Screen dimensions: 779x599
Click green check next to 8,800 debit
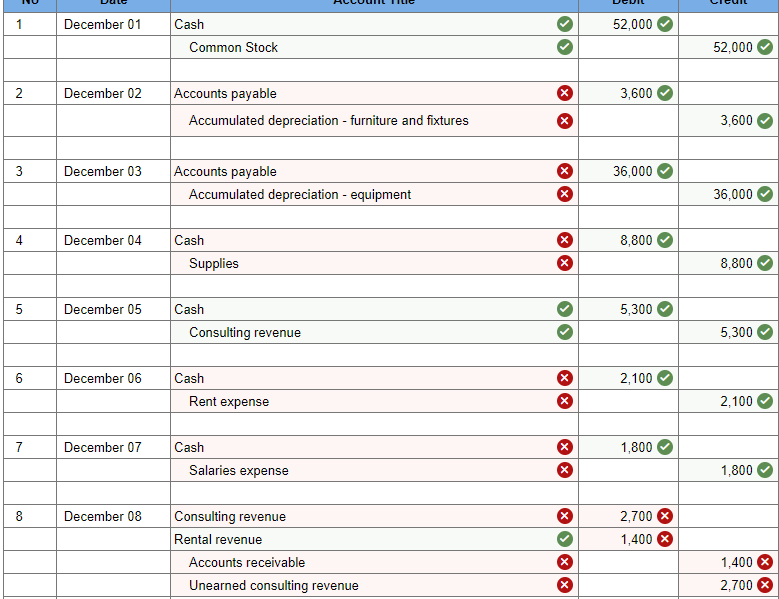pyautogui.click(x=665, y=240)
